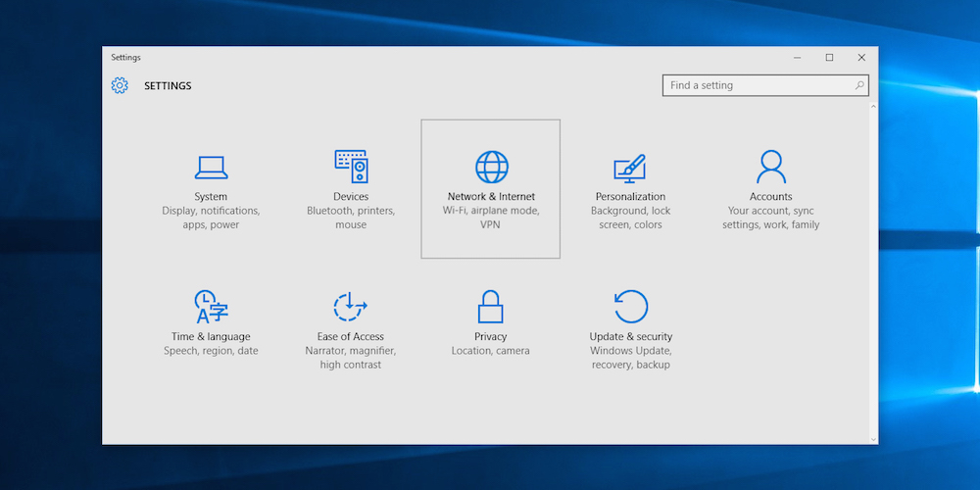Click 'Bluetooth, printers, mouse' description text
The image size is (980, 490).
point(351,218)
